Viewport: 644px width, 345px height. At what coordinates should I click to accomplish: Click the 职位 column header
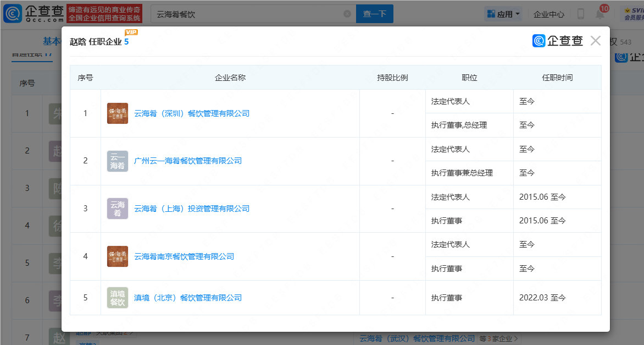469,78
